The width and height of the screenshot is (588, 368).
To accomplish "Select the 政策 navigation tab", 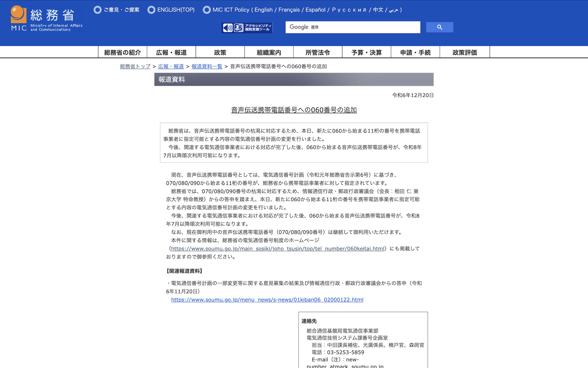I will tap(220, 52).
